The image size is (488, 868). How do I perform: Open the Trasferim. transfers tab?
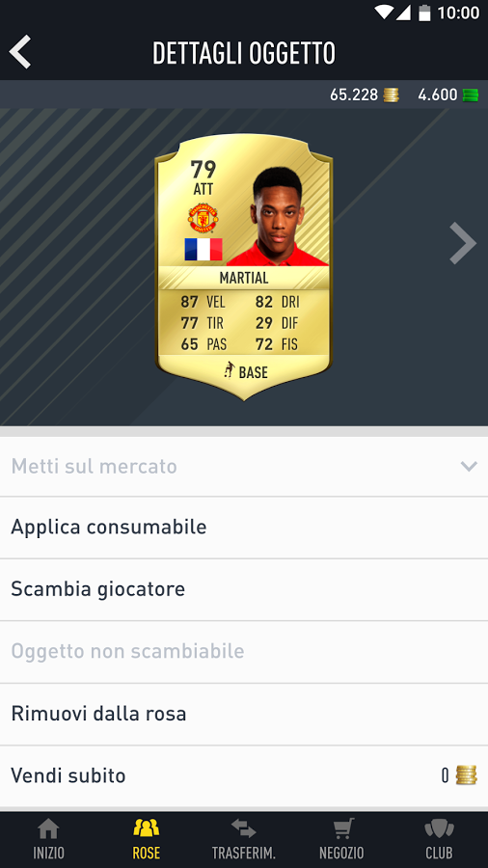(243, 839)
